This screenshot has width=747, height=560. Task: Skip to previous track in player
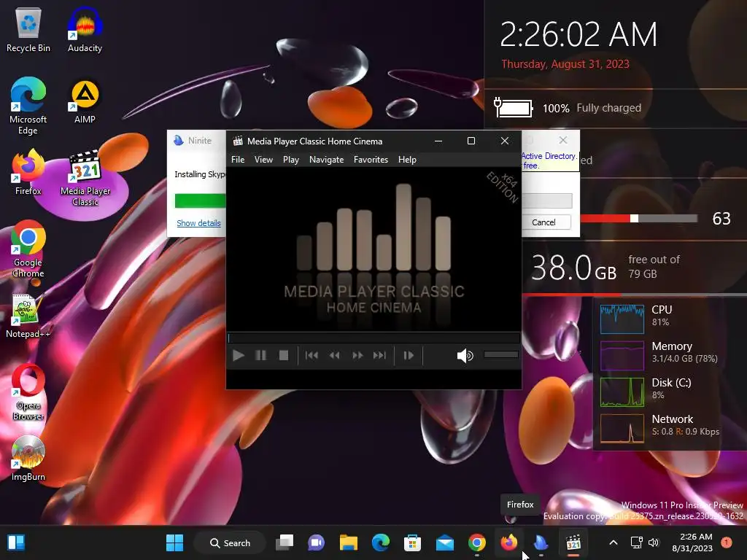pyautogui.click(x=311, y=355)
